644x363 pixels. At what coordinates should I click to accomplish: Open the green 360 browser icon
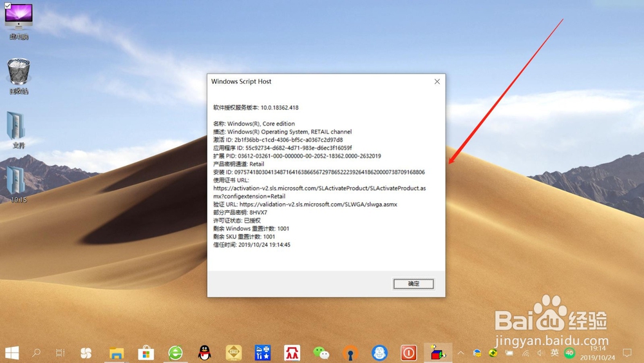point(175,353)
